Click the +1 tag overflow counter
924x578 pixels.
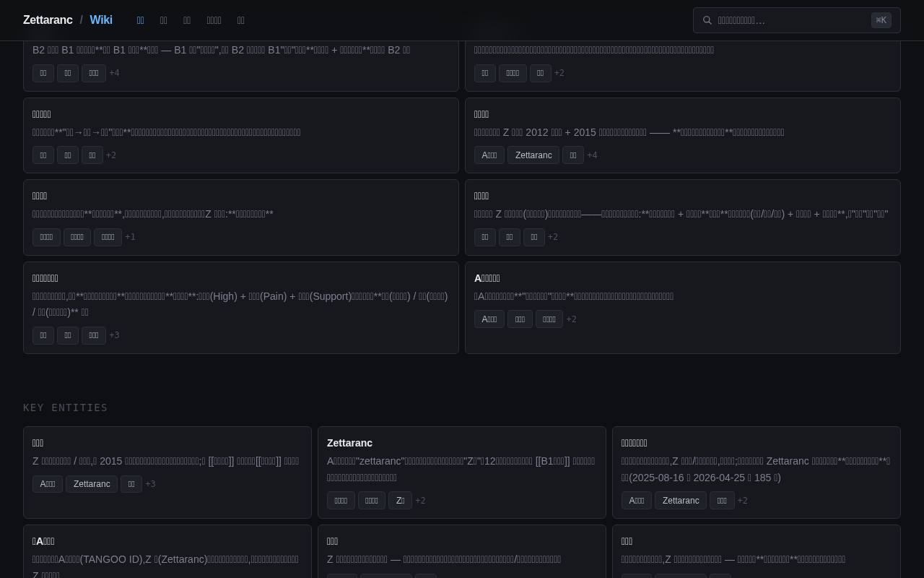[x=130, y=237]
